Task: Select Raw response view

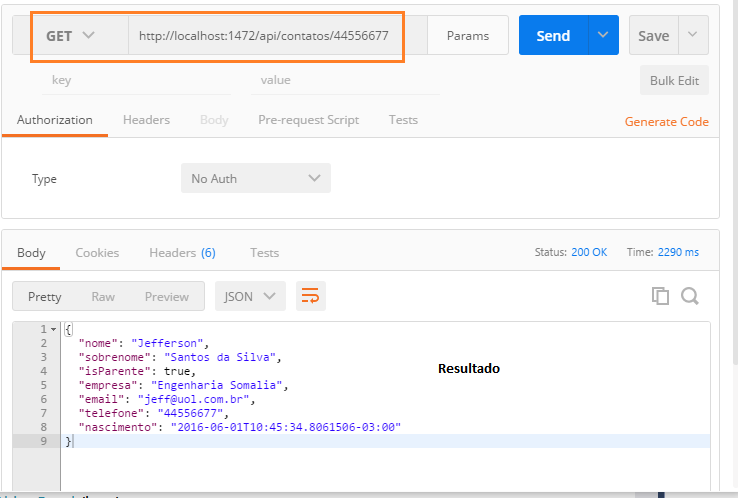Action: pos(103,297)
